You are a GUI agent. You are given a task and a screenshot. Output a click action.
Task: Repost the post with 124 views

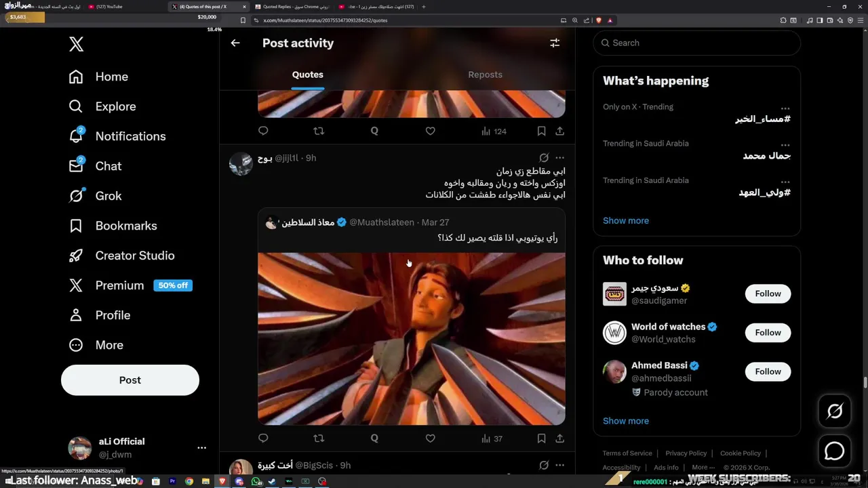pyautogui.click(x=319, y=131)
